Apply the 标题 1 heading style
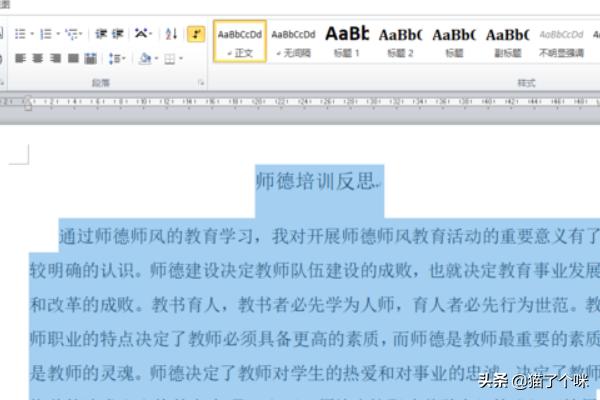 [347, 41]
